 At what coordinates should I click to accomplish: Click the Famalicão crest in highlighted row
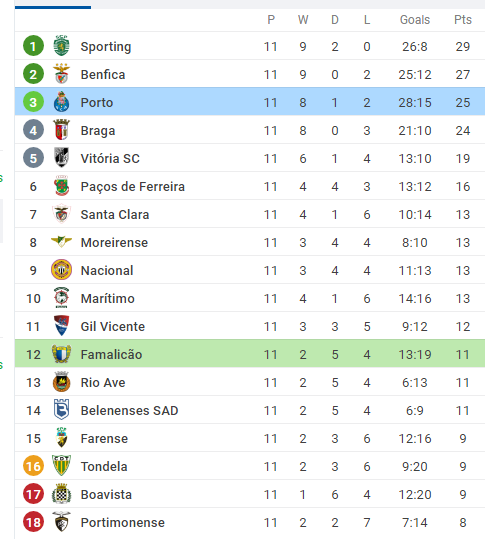62,354
